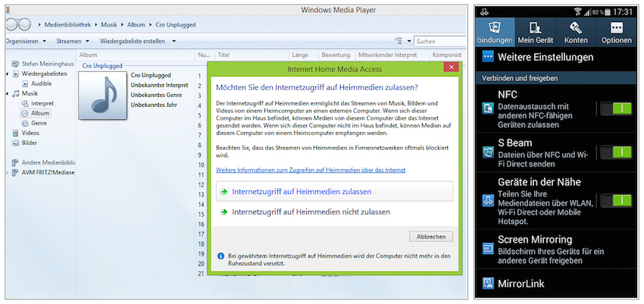644x304 pixels.
Task: Click the MirrorLink icon
Action: tap(488, 284)
